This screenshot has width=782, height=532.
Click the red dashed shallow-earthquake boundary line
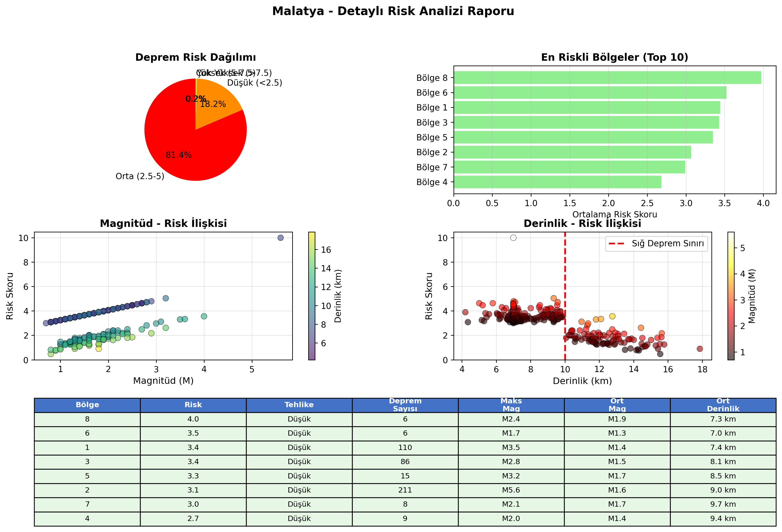(x=565, y=296)
